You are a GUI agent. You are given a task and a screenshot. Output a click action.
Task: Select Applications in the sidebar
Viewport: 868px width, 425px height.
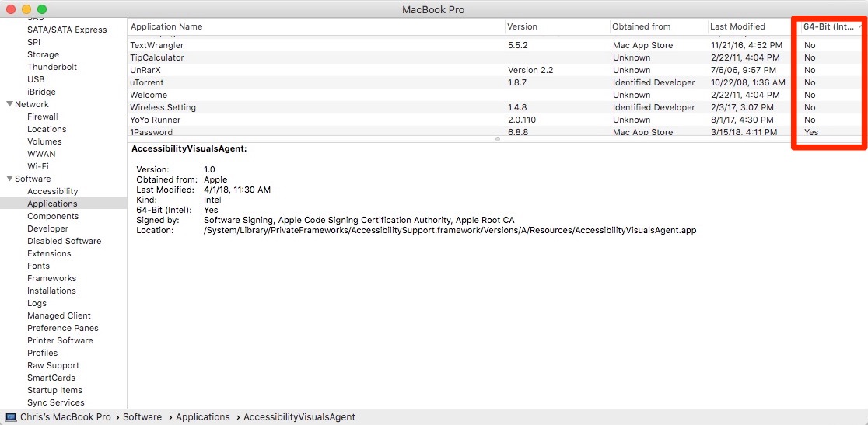point(52,204)
